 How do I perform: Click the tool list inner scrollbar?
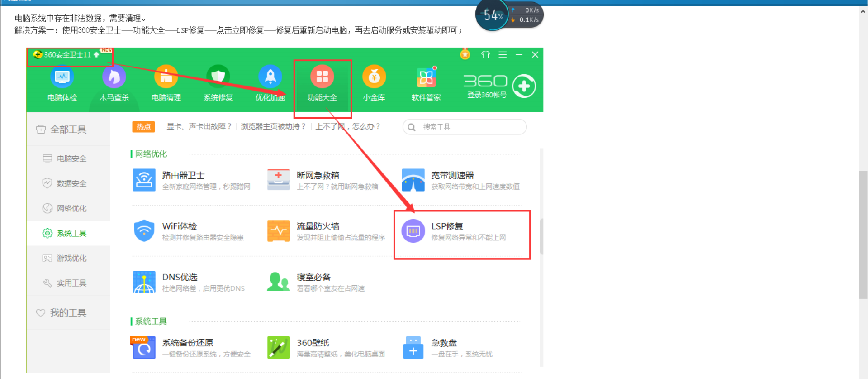(541, 236)
